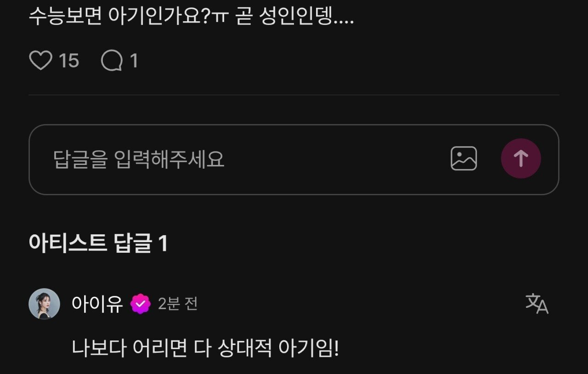Open the 아이유 username link
The image size is (588, 374).
97,304
